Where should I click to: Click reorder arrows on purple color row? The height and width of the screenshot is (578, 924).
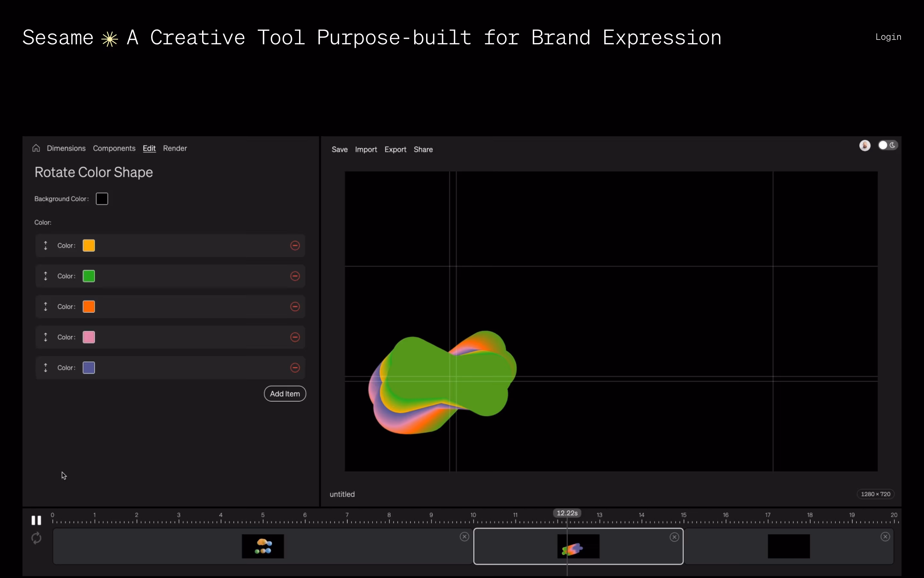[x=46, y=368]
